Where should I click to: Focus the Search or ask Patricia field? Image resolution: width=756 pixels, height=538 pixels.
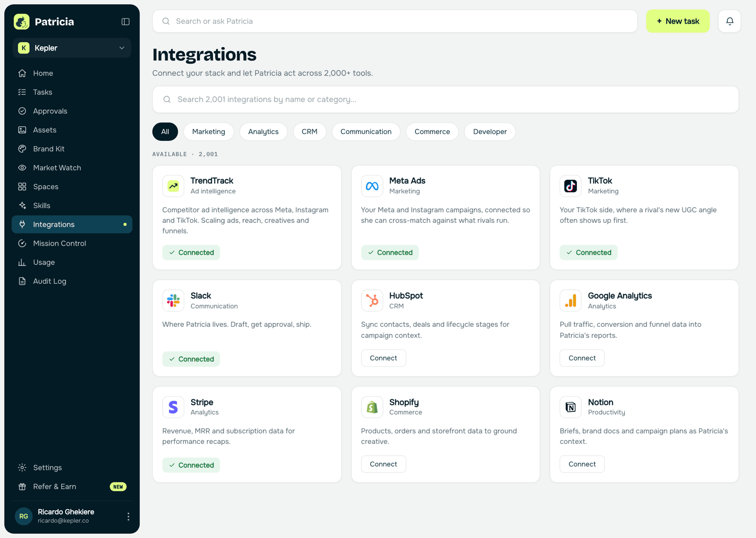[x=395, y=21]
